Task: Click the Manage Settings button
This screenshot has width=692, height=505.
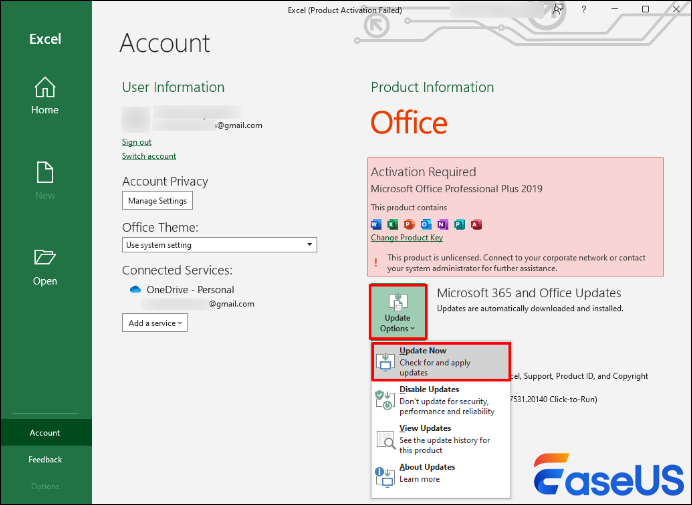Action: (158, 201)
